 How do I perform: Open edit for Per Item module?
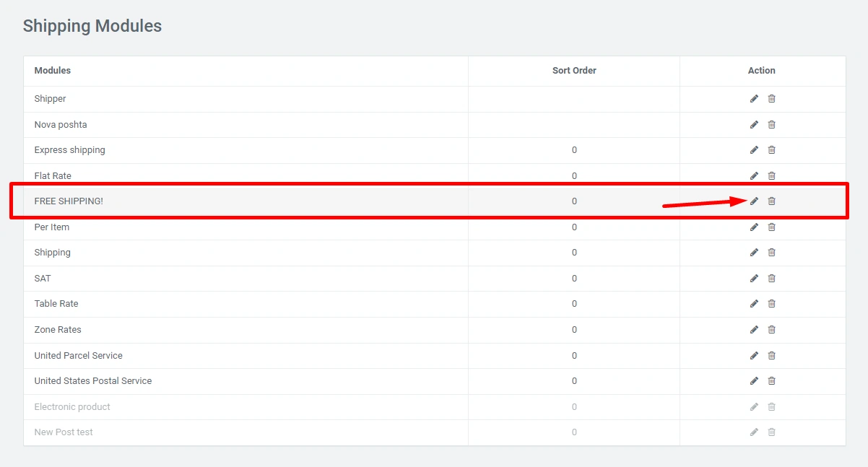[754, 227]
